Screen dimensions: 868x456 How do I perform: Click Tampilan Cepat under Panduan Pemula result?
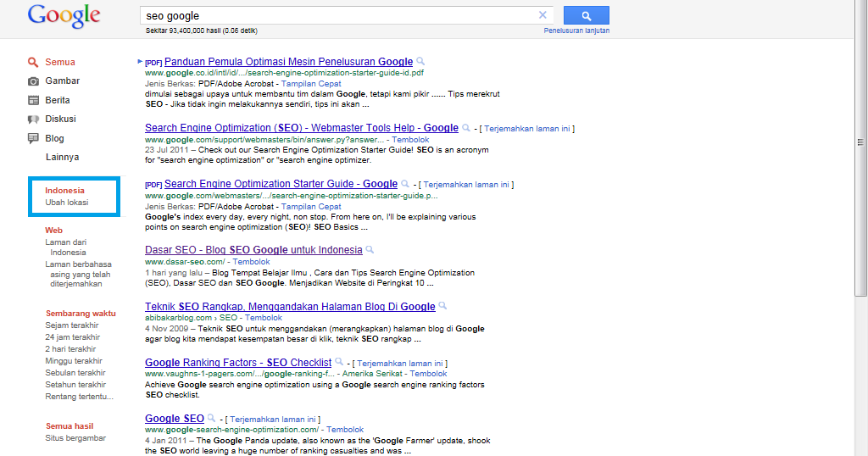tap(311, 84)
